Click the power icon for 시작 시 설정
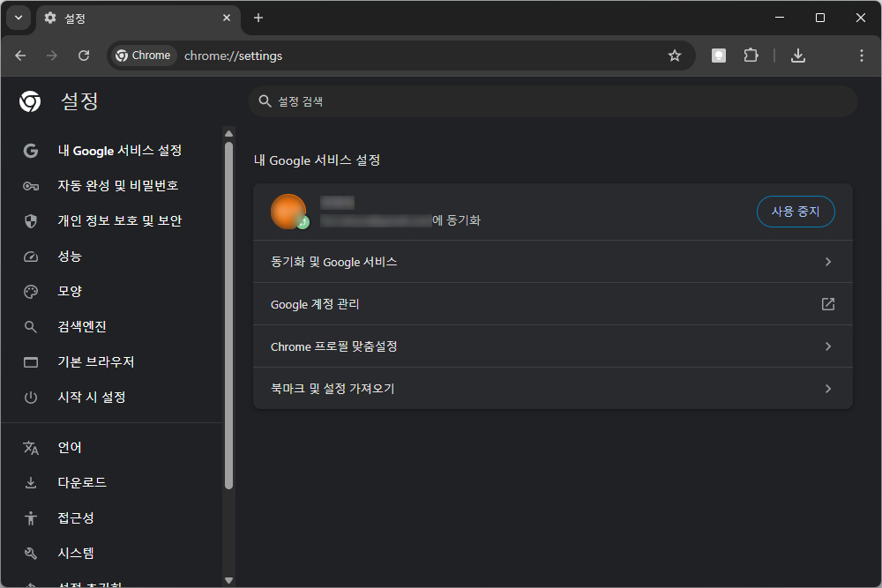The width and height of the screenshot is (882, 588). 31,398
